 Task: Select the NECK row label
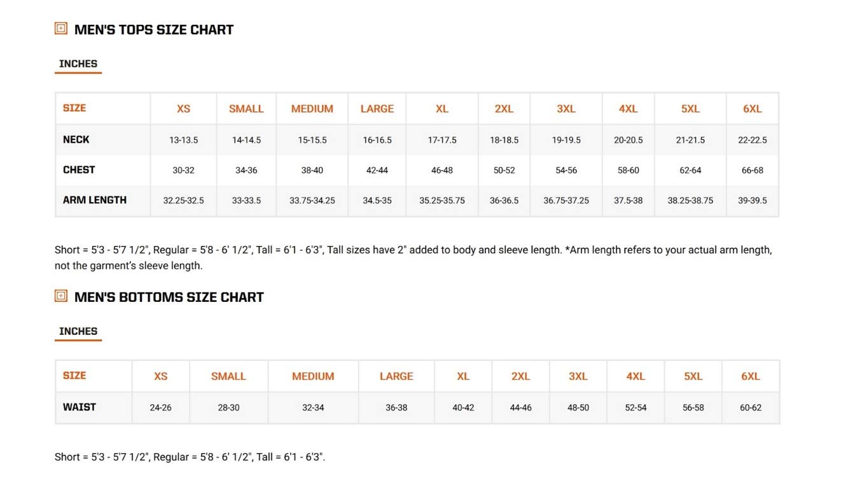[x=76, y=140]
